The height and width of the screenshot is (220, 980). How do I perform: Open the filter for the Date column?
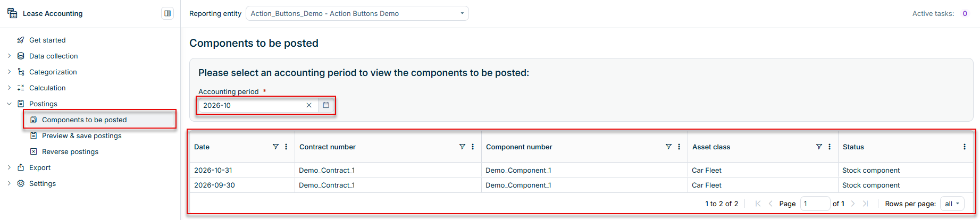pyautogui.click(x=275, y=147)
